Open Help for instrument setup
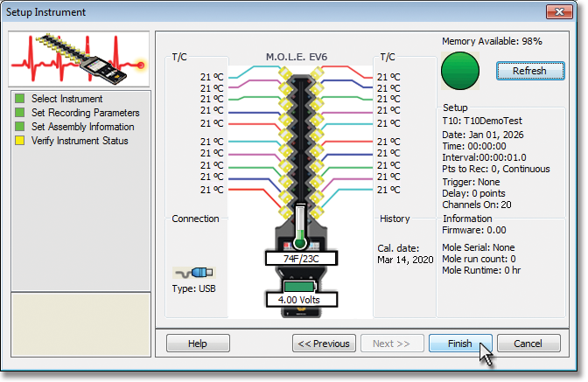This screenshot has width=588, height=382. point(198,343)
